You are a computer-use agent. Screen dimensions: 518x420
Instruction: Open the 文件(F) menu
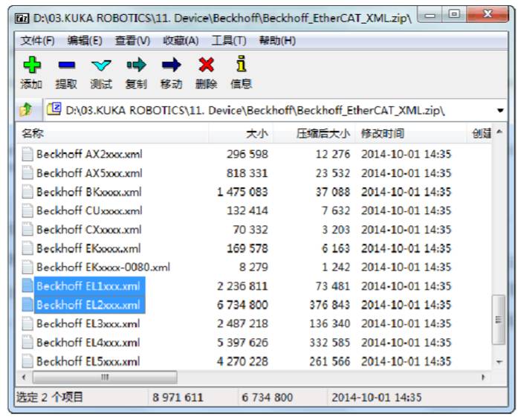(x=37, y=41)
